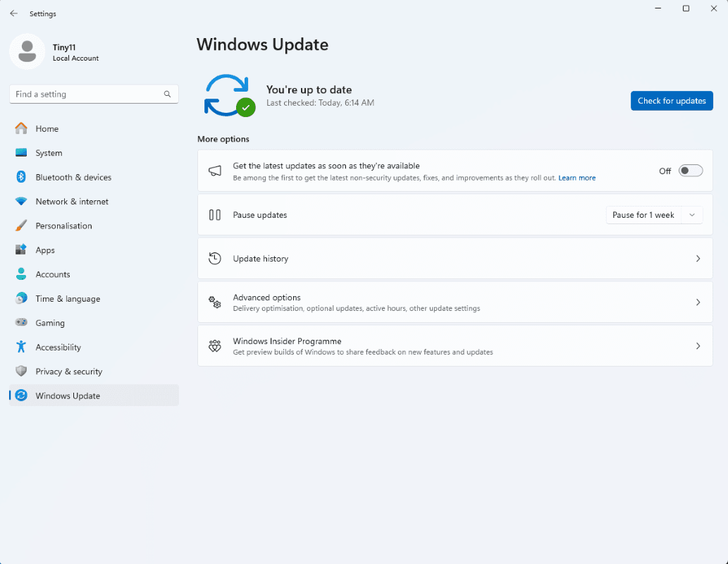
Task: Click the back arrow in Settings
Action: (14, 13)
